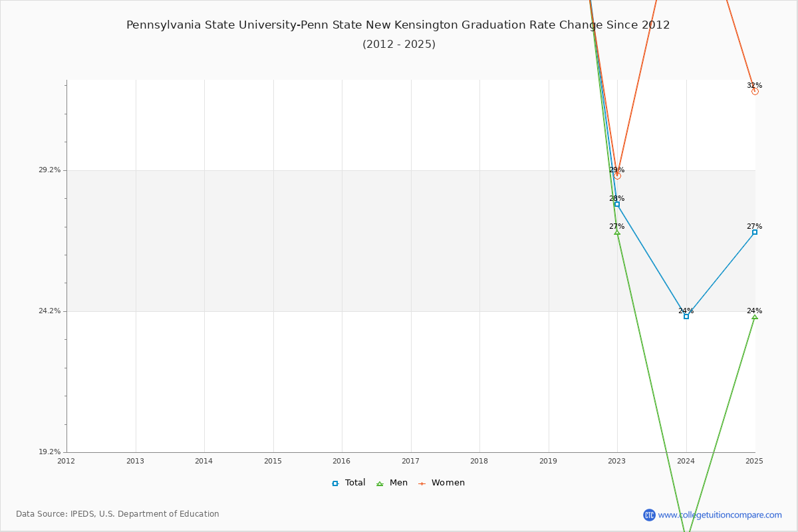Click the (2012 - 2025) subtitle
The image size is (798, 532).
399,45
